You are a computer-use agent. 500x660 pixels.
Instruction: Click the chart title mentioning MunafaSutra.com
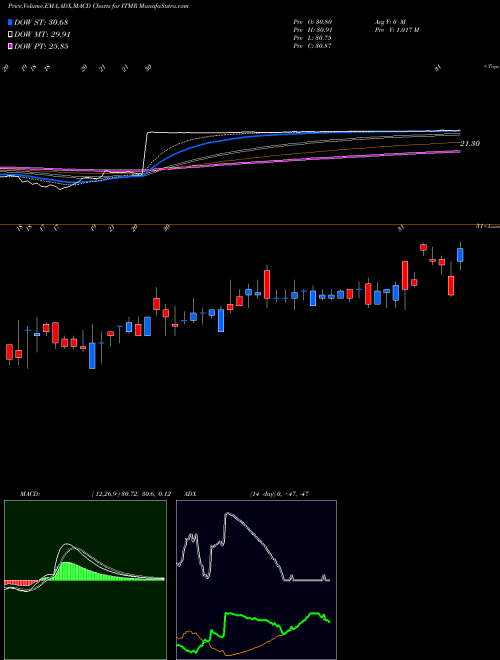click(98, 6)
